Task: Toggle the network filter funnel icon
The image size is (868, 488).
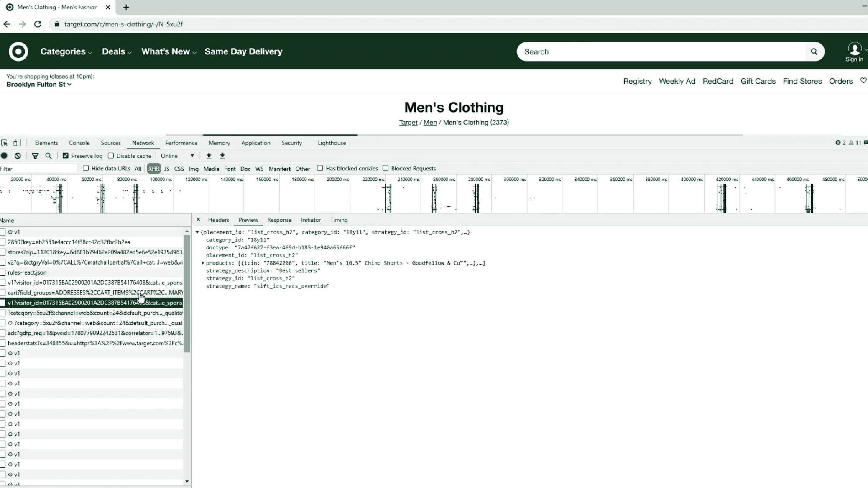Action: point(35,156)
